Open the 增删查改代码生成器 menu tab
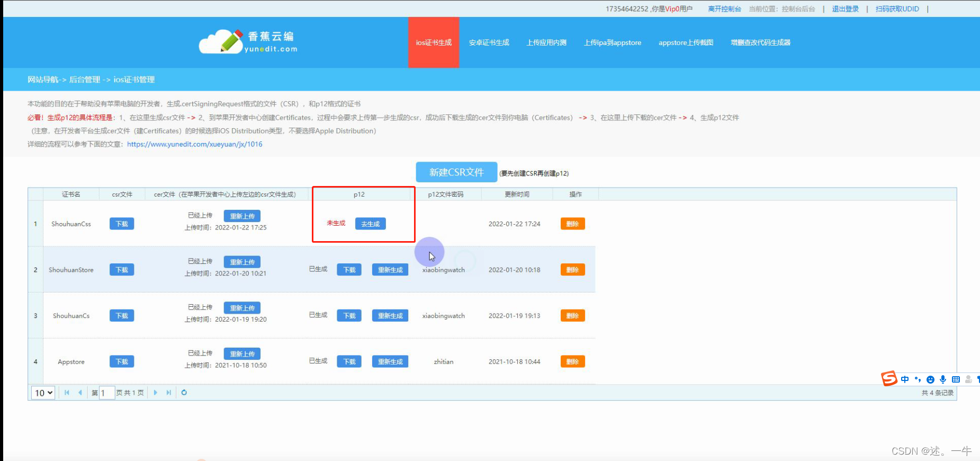This screenshot has height=461, width=980. [761, 42]
